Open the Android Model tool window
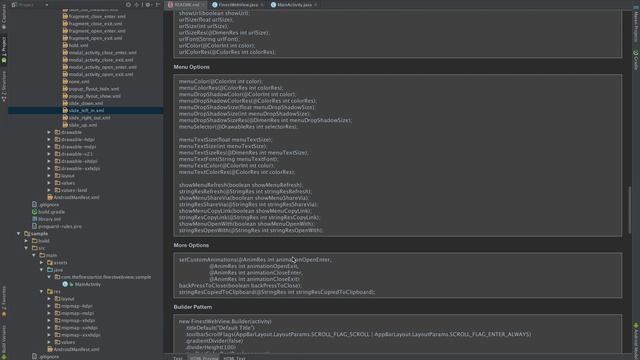Screen dimensions: 640x360 (636, 340)
